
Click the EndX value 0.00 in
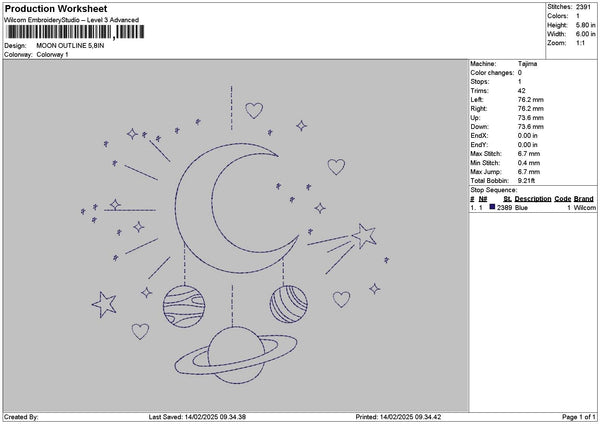pyautogui.click(x=527, y=136)
